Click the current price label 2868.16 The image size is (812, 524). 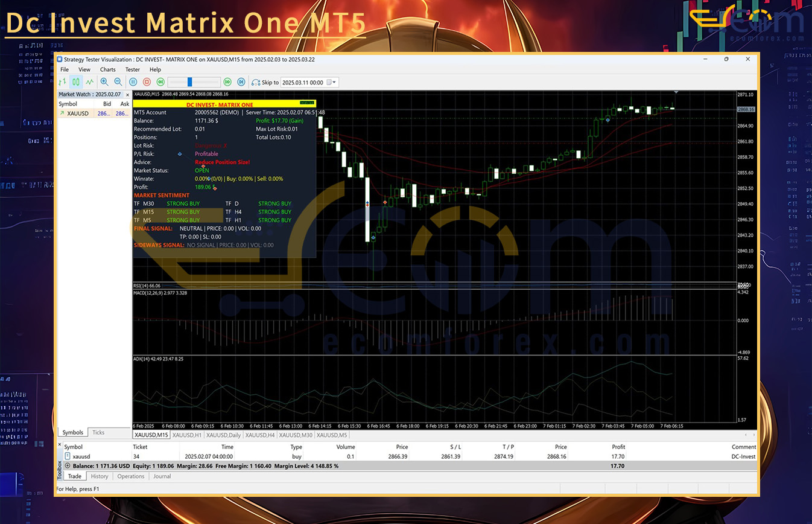pyautogui.click(x=746, y=109)
